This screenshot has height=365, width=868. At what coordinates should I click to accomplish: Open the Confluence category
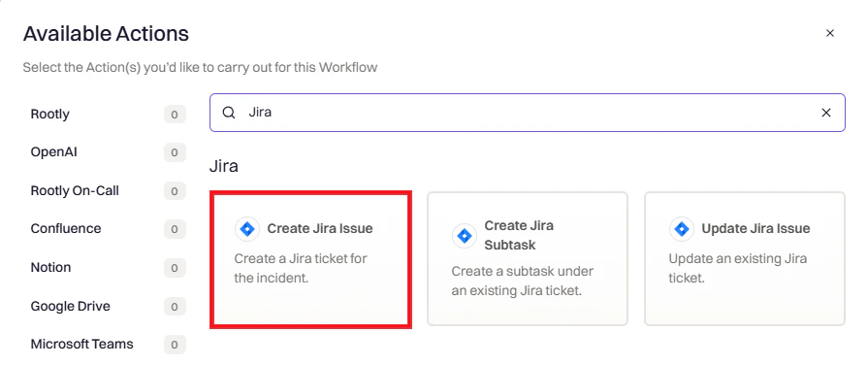click(x=66, y=229)
